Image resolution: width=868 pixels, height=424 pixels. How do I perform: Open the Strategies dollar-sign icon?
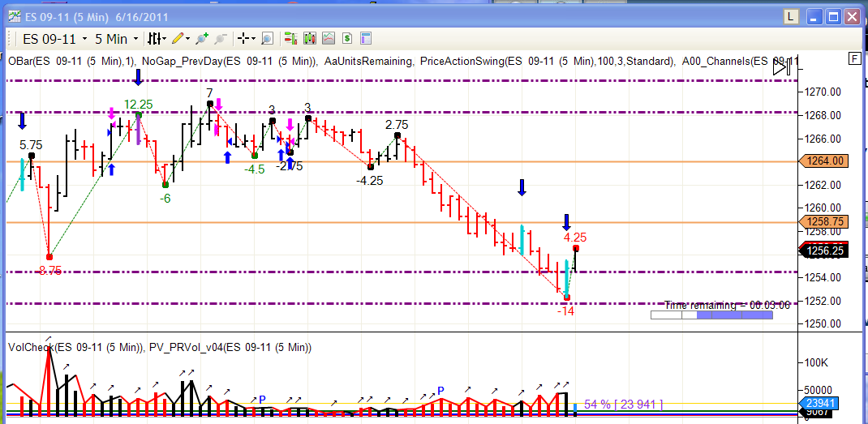click(347, 38)
